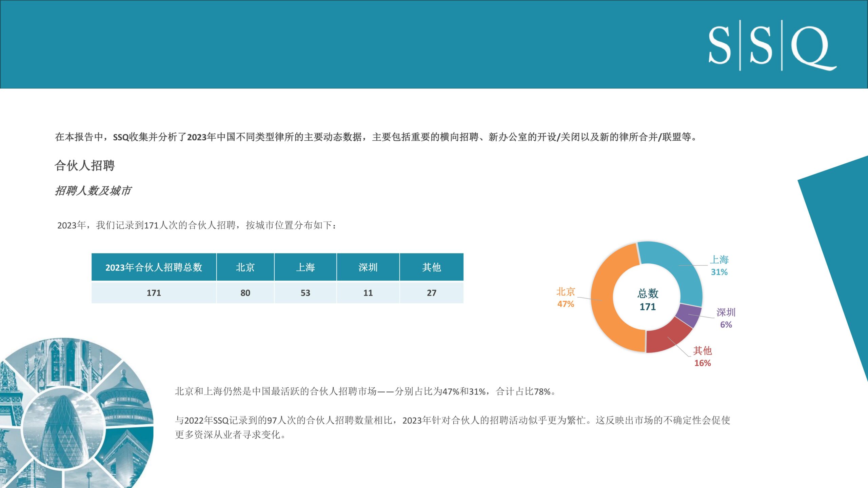
Task: Click the 上海 table header cell
Action: point(305,267)
